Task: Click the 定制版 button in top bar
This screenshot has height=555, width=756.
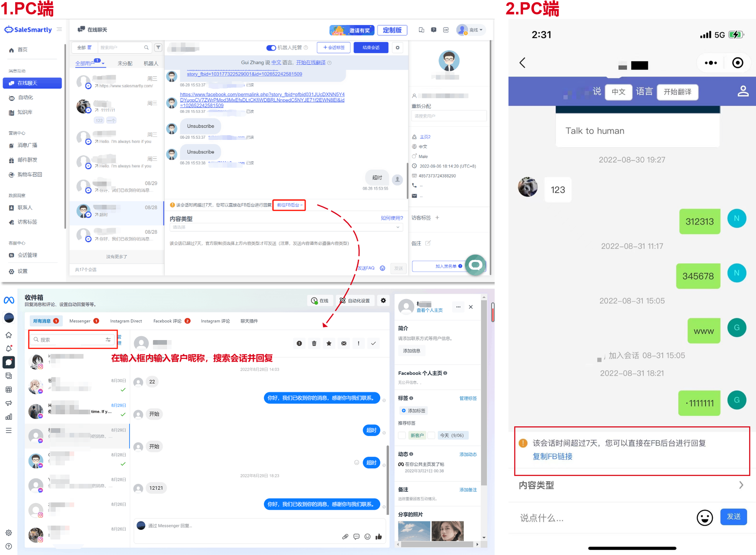Action: [392, 30]
